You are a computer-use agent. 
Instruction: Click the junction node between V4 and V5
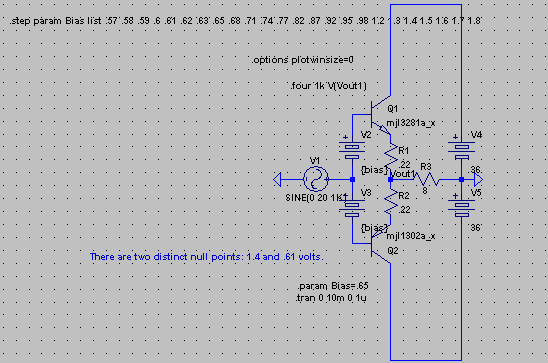[x=461, y=179]
